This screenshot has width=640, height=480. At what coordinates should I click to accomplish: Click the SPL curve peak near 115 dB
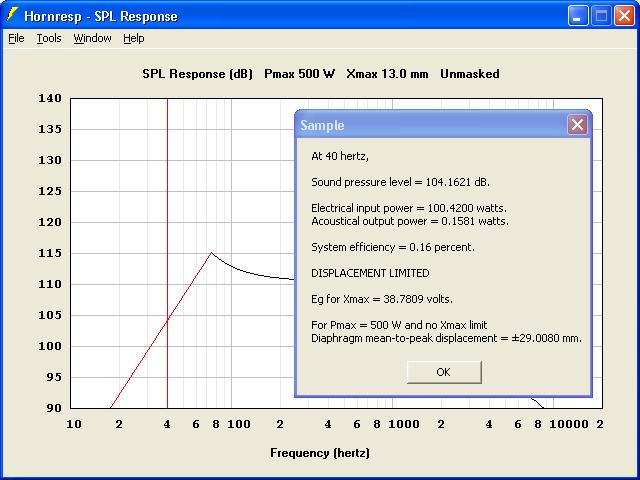click(x=211, y=253)
